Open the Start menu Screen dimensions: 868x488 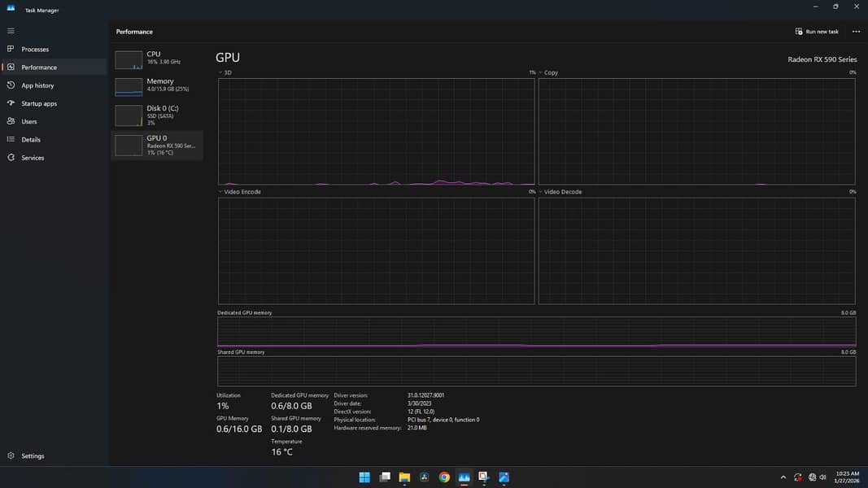point(364,477)
